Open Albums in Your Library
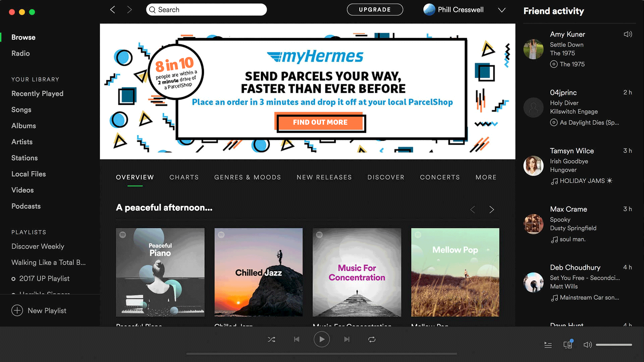The height and width of the screenshot is (362, 644). coord(23,126)
